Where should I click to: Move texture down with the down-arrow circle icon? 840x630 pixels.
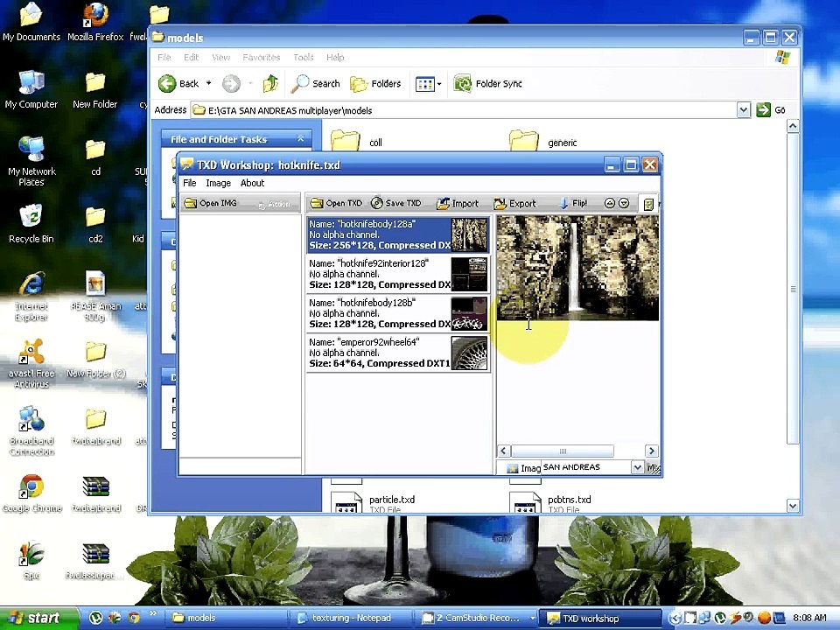click(624, 203)
